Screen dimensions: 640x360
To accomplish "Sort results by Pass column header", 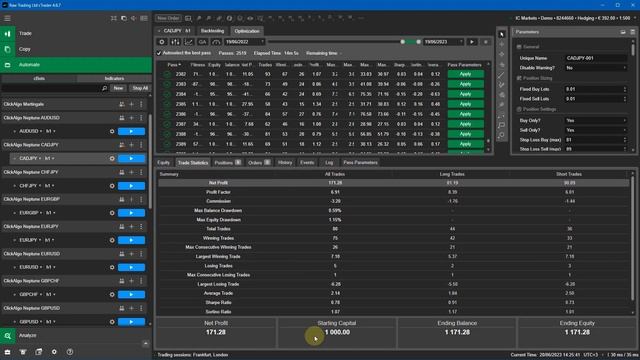I will coord(173,65).
